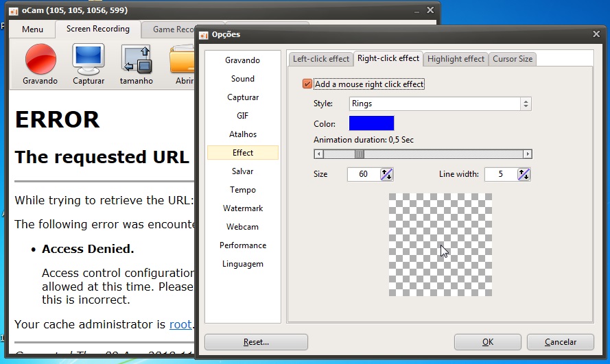610x364 pixels.
Task: Switch to the Highlight effect tab
Action: click(456, 59)
